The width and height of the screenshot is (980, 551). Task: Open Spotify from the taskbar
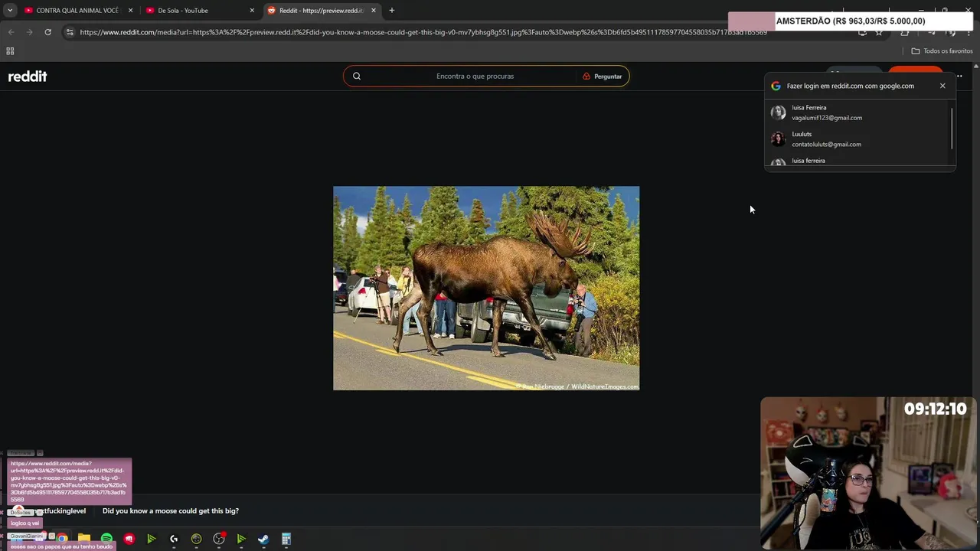click(x=106, y=539)
